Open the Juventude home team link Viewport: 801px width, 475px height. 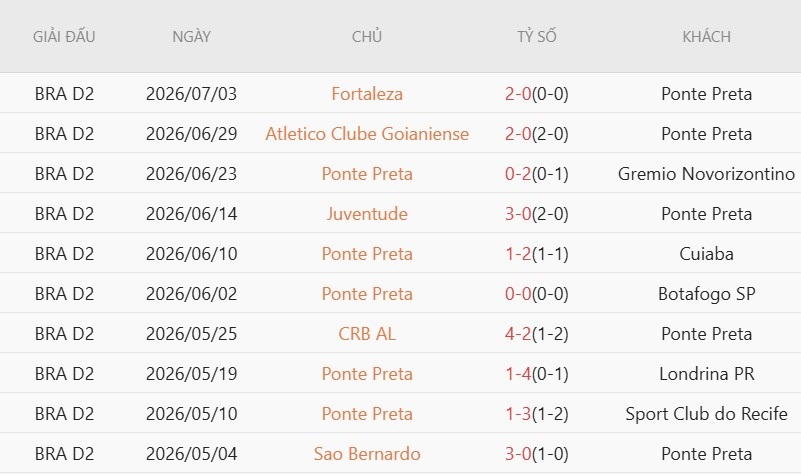(367, 214)
